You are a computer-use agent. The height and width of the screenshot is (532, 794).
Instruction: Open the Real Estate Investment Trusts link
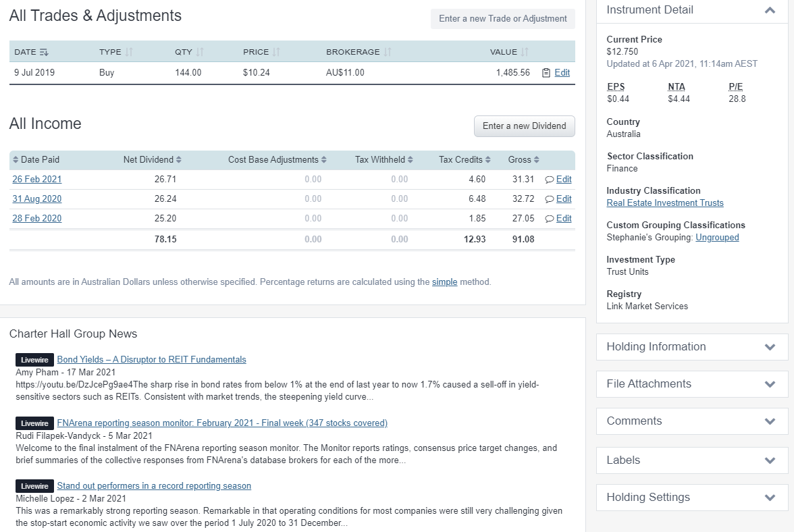(x=664, y=203)
